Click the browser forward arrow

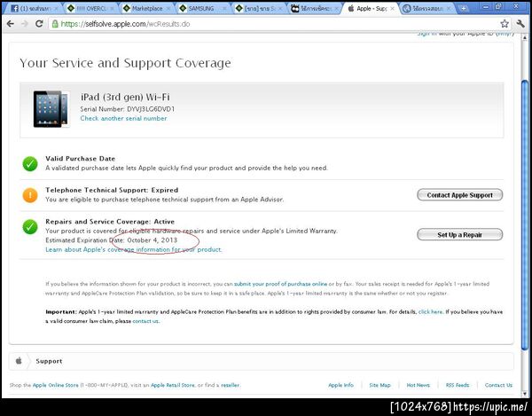tap(25, 24)
